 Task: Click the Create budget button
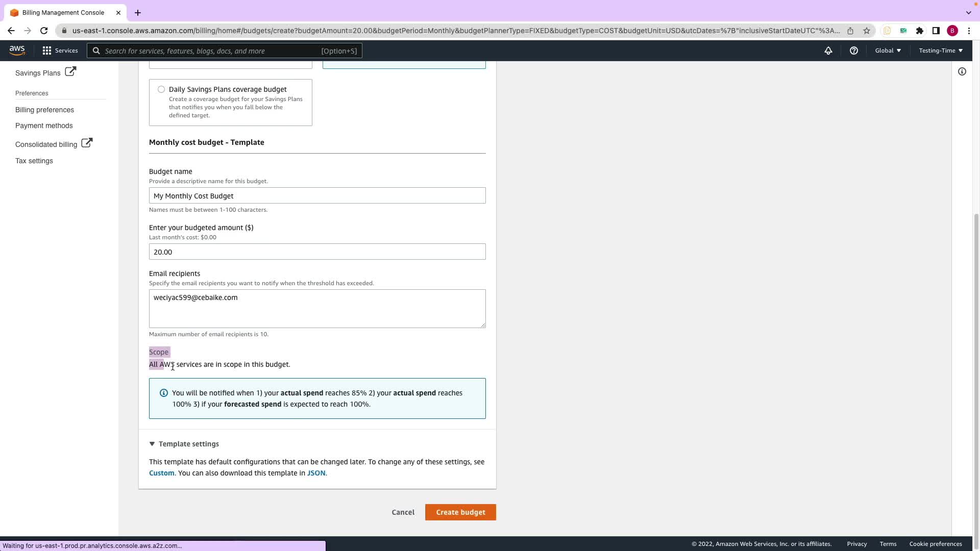[460, 512]
